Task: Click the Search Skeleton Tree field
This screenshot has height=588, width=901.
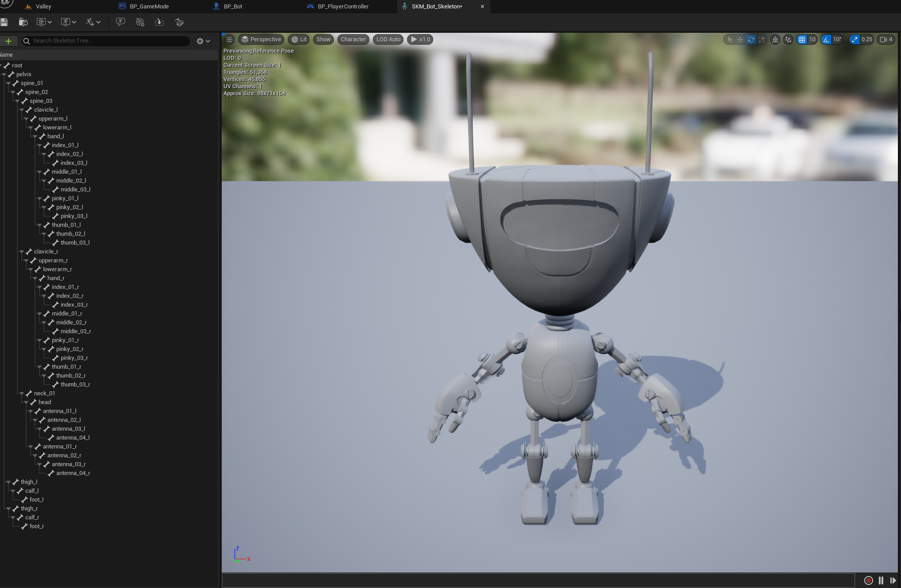Action: click(106, 41)
